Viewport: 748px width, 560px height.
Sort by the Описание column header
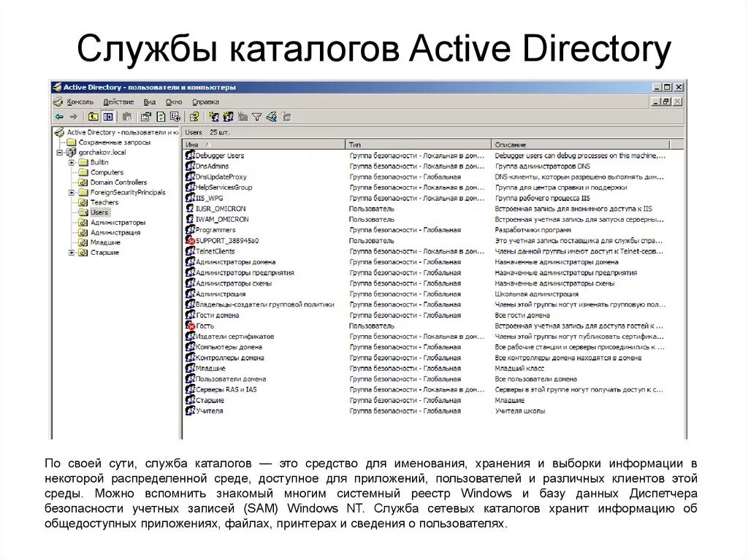pyautogui.click(x=581, y=144)
